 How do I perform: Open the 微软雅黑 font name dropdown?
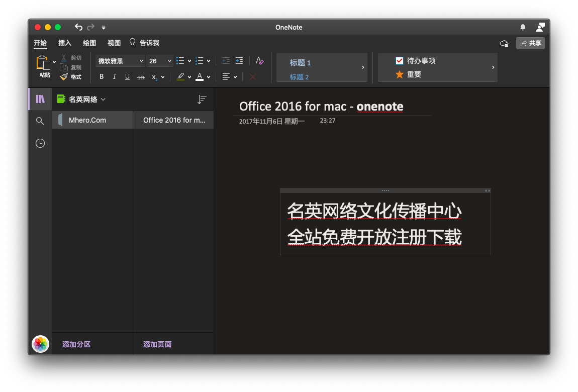click(x=120, y=61)
